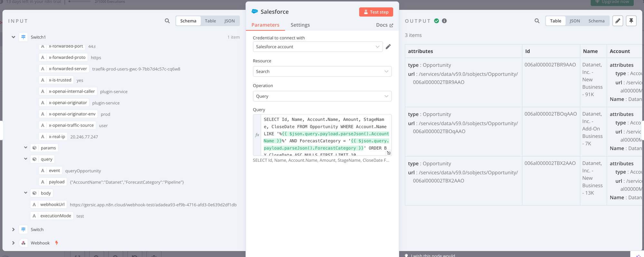Click the Webhook lightning bolt trigger icon

pyautogui.click(x=57, y=243)
